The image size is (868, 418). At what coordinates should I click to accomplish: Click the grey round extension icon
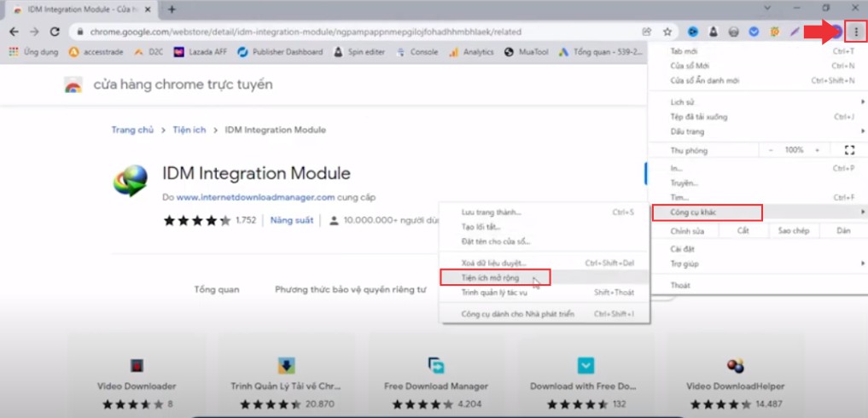733,32
